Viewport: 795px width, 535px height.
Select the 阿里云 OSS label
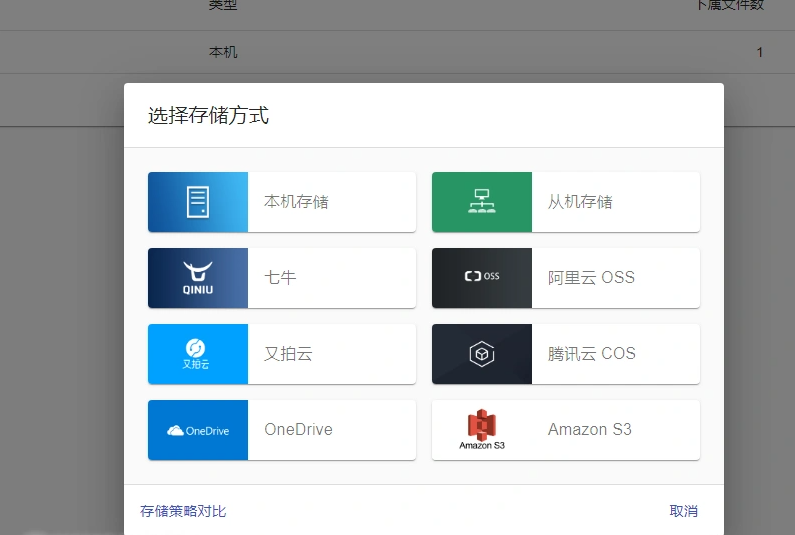tap(591, 278)
